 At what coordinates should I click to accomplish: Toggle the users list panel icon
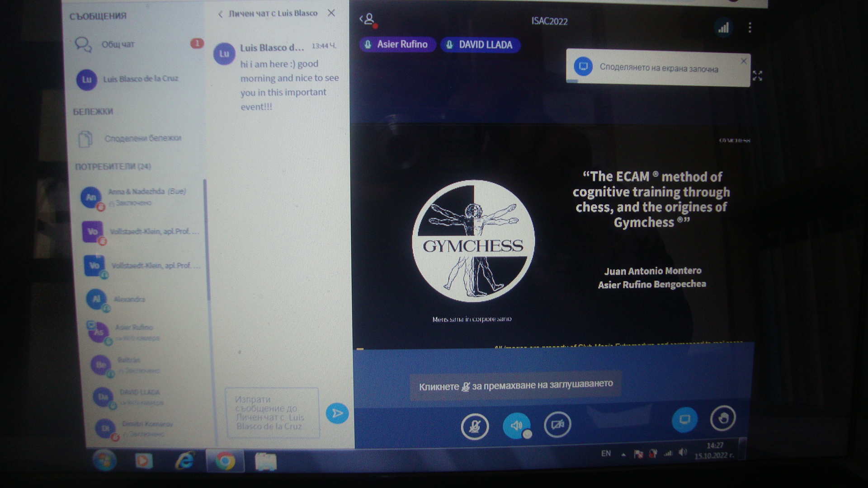(x=368, y=19)
